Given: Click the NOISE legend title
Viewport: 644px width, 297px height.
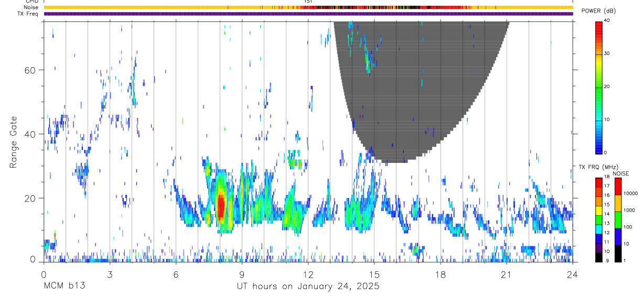Looking at the screenshot, I should 621,173.
